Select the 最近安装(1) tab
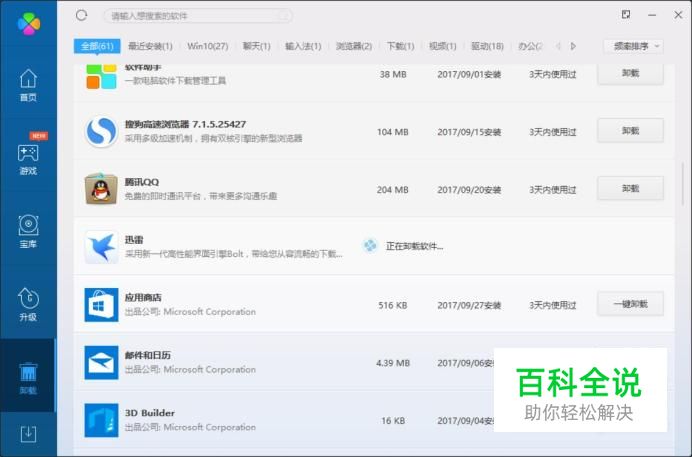 [x=150, y=46]
